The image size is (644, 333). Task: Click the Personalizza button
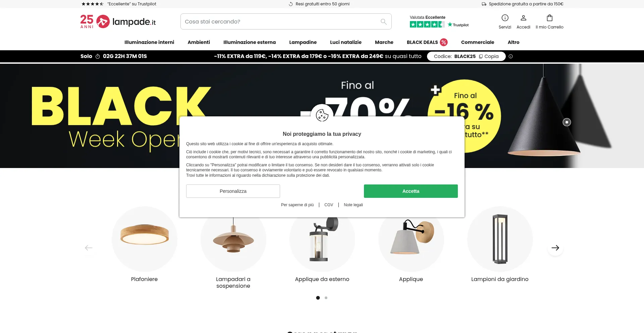(x=233, y=191)
